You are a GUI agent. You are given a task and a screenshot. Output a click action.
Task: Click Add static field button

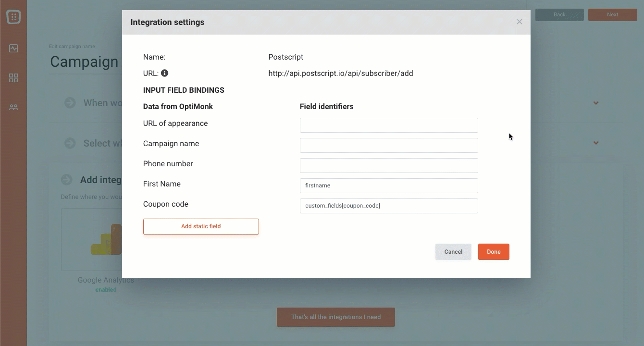(201, 226)
